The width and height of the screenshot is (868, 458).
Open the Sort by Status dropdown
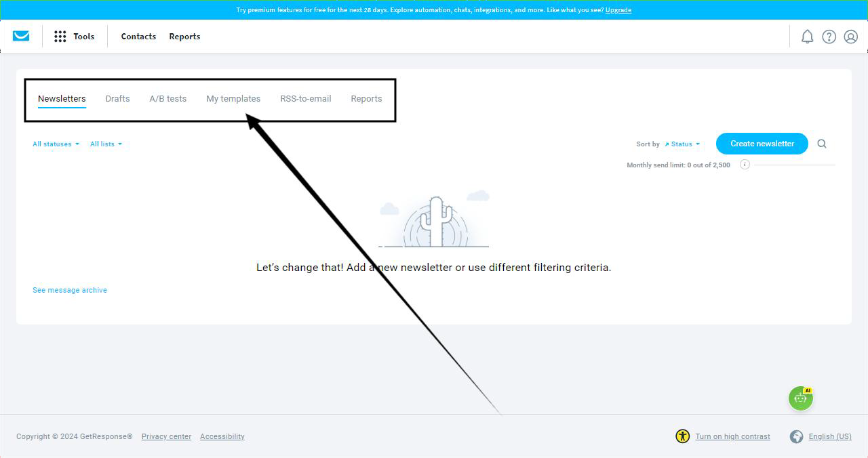pyautogui.click(x=682, y=144)
